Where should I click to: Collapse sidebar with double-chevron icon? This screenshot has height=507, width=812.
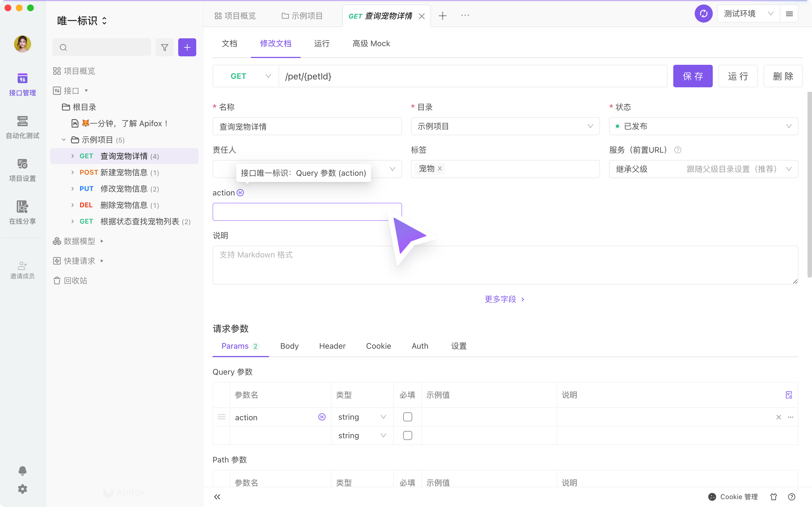pyautogui.click(x=217, y=497)
